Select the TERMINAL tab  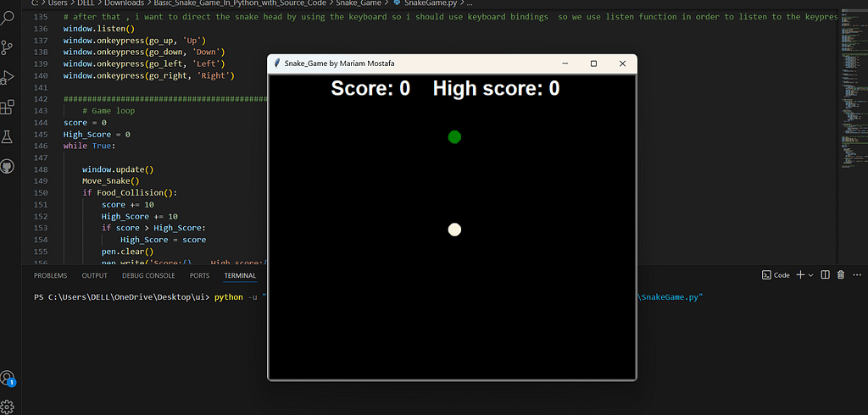click(x=240, y=275)
